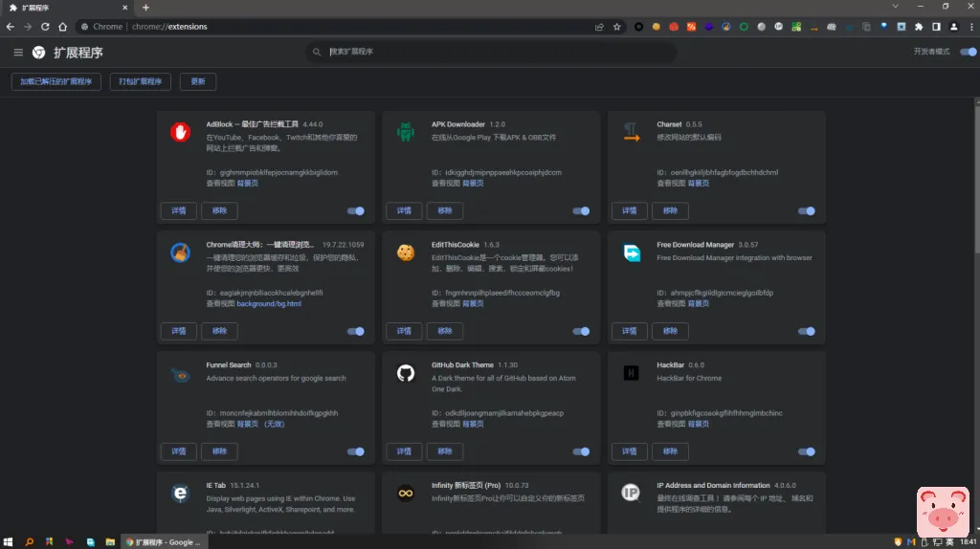Reload the page with refresh icon
The width and height of the screenshot is (980, 549).
45,27
